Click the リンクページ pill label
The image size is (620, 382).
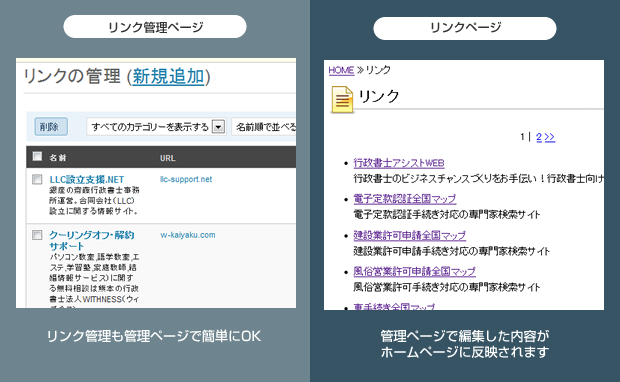[x=465, y=28]
